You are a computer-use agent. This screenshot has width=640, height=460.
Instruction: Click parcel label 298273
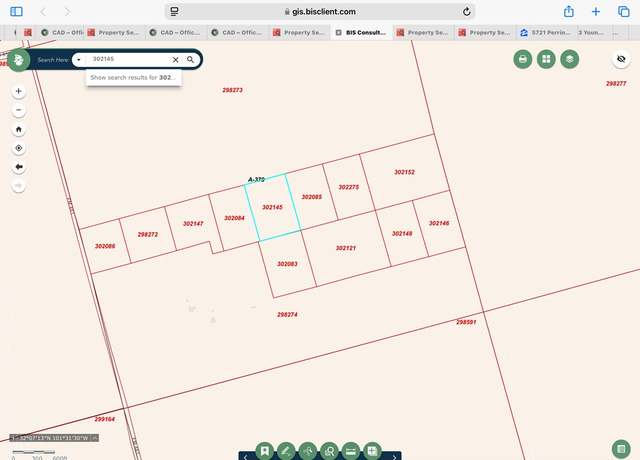coord(233,90)
